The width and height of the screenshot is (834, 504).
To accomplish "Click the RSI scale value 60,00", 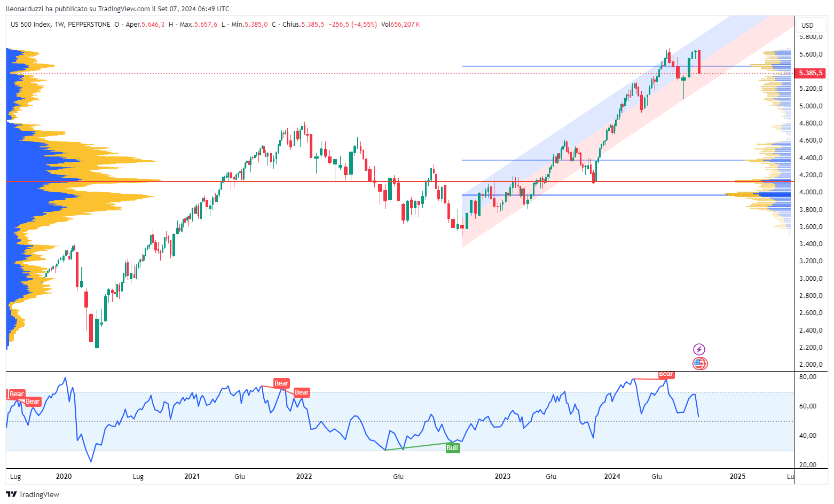I will pyautogui.click(x=808, y=406).
